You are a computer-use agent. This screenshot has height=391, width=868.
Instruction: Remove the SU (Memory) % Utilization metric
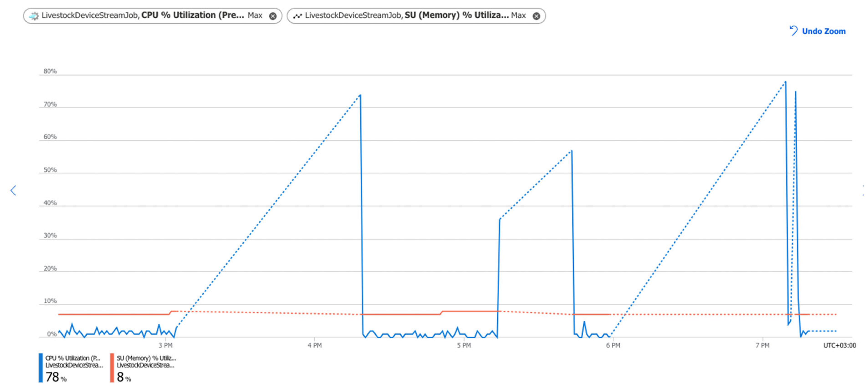[x=536, y=16]
